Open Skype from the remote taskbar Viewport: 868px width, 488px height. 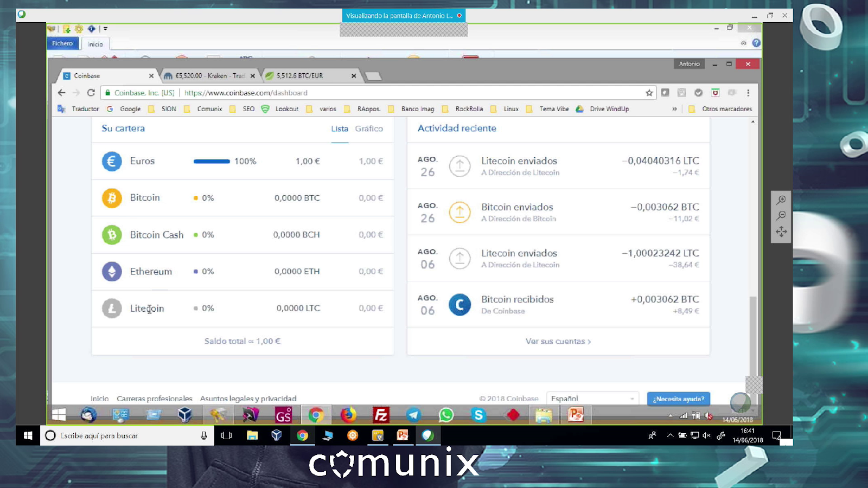coord(478,415)
